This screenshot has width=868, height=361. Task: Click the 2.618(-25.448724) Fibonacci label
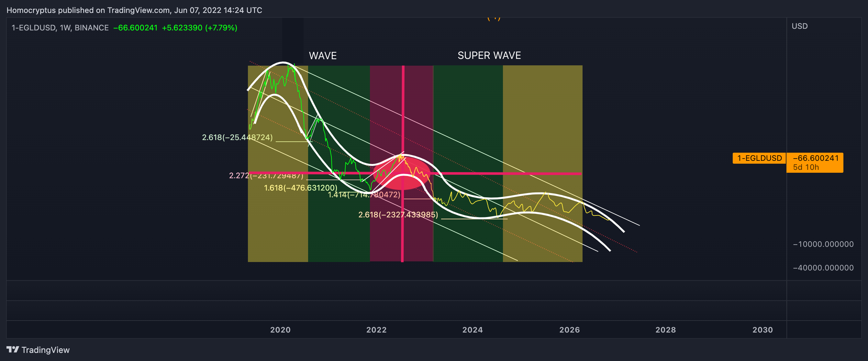[x=237, y=137]
